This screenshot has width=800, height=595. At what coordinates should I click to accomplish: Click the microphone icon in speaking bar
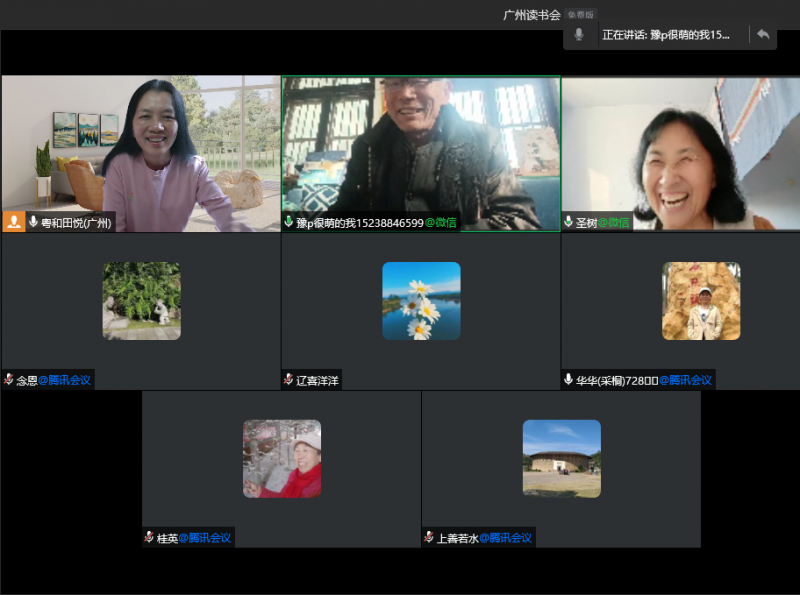(x=579, y=35)
